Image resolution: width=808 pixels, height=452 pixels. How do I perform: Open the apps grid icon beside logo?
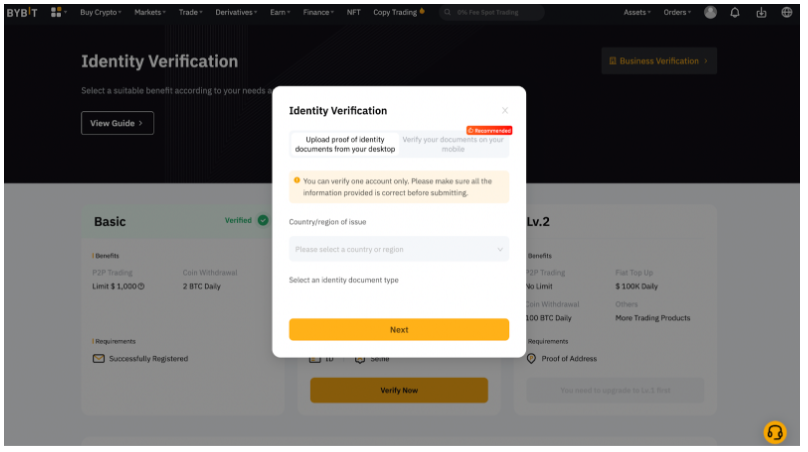tap(56, 12)
